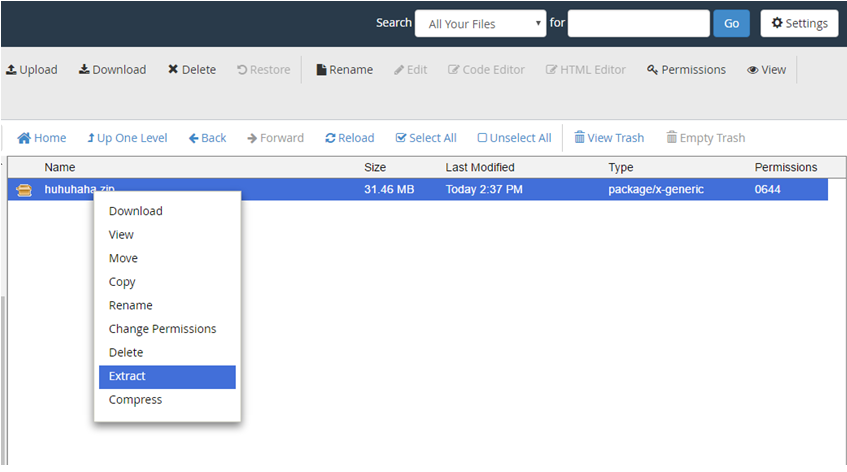Click the Today 2:37 PM cell
The image size is (847, 472).
click(x=484, y=190)
